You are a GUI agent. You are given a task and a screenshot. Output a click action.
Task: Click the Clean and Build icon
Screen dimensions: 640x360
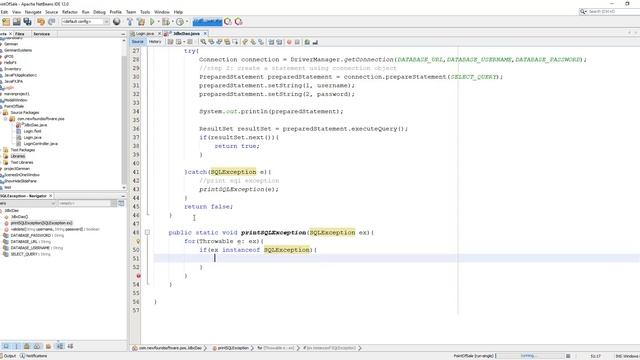tap(141, 22)
